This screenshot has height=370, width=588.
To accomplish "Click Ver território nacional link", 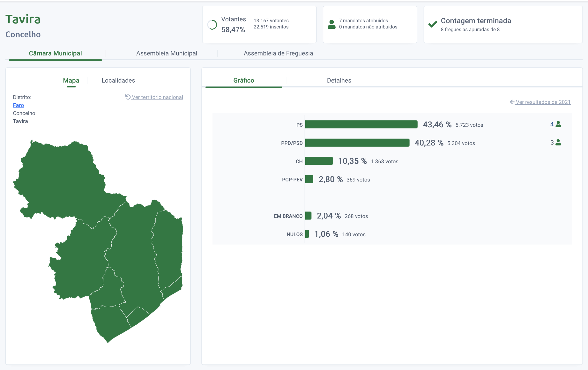I will tap(157, 97).
